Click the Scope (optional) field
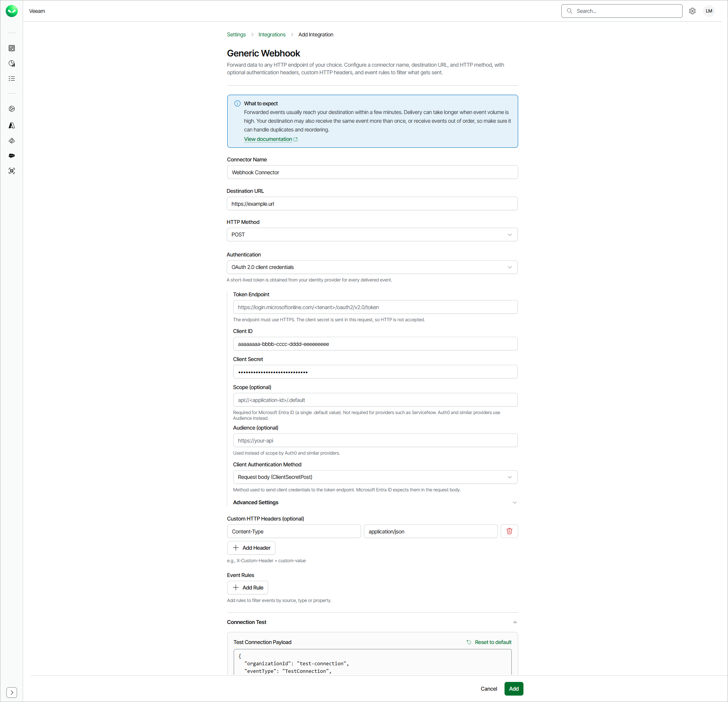Viewport: 728px width, 702px height. tap(375, 400)
